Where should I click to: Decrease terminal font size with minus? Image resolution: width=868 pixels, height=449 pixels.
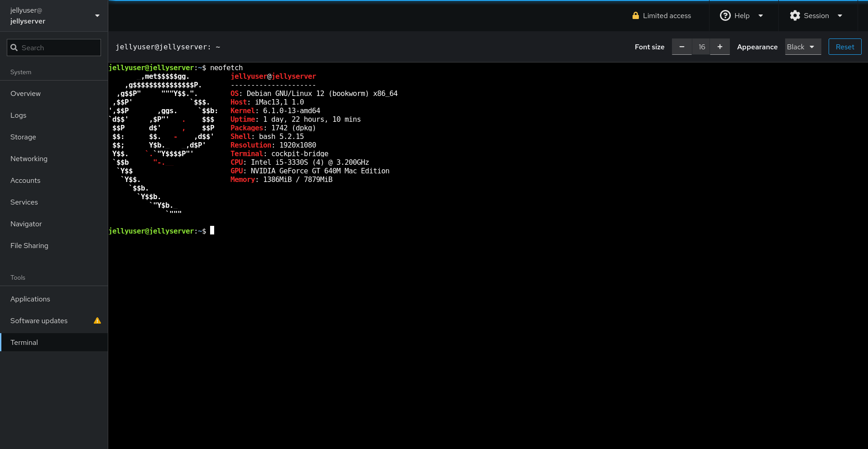(681, 47)
